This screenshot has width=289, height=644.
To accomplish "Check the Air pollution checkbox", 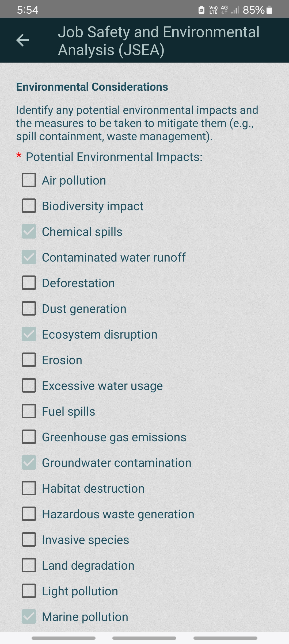I will click(x=29, y=180).
